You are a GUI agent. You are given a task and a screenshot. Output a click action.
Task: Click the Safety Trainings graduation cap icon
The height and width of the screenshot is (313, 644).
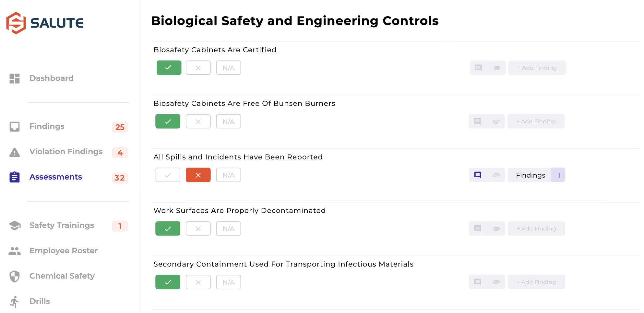pos(15,225)
